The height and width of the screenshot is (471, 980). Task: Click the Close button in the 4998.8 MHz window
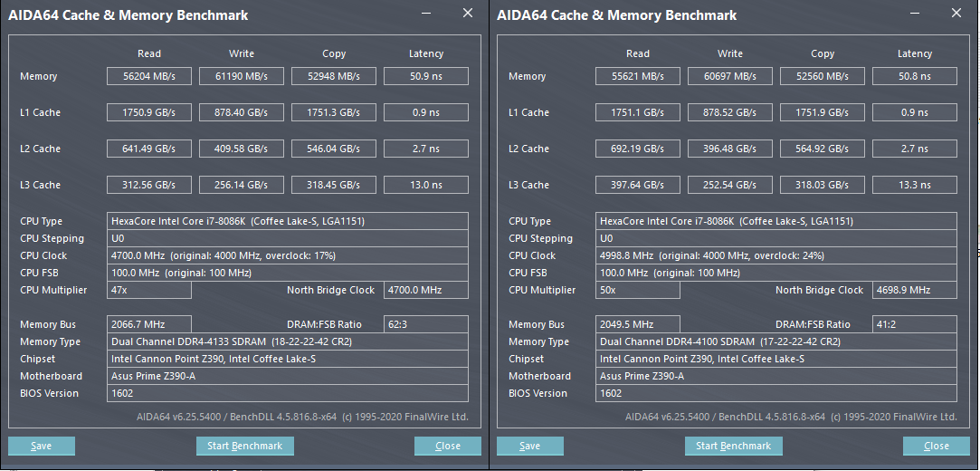point(936,446)
